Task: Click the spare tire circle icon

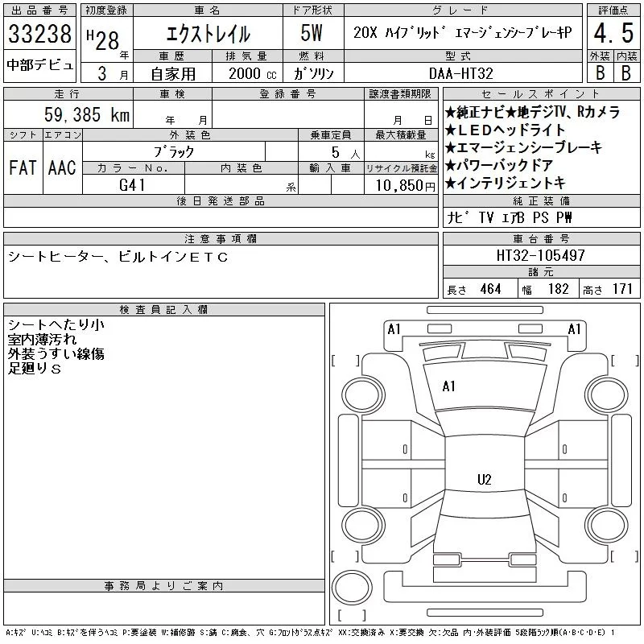Action: tap(352, 588)
